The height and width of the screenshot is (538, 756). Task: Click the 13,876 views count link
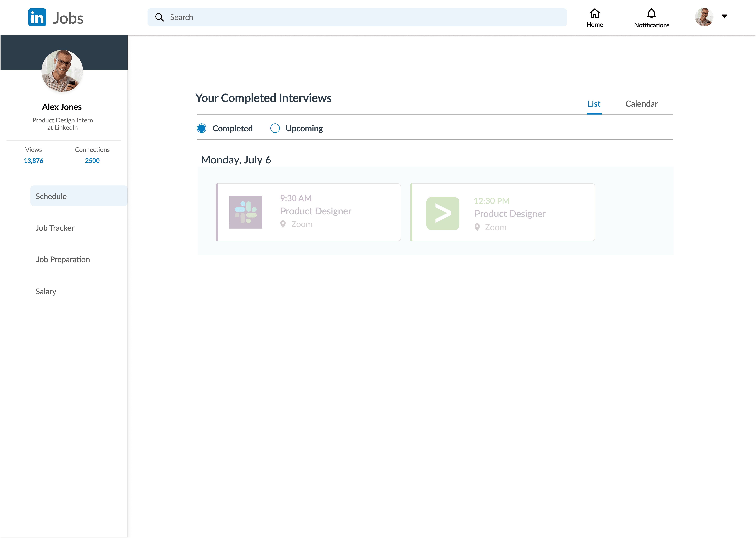(33, 161)
